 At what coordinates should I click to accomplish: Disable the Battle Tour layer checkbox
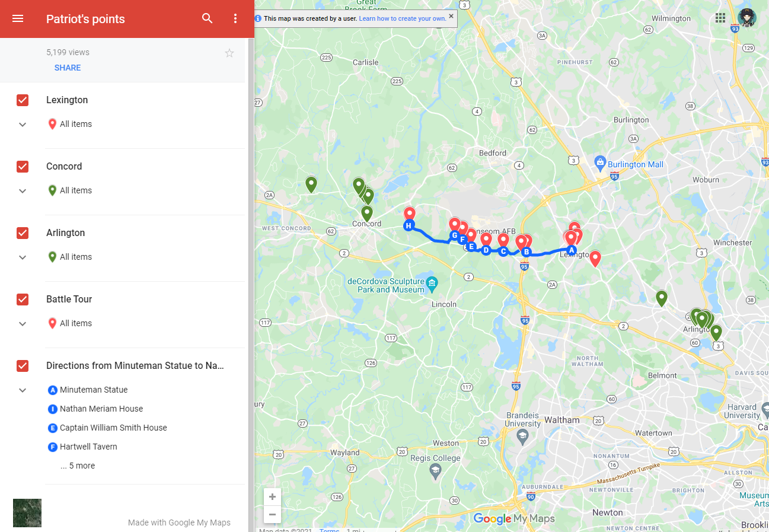(x=23, y=300)
